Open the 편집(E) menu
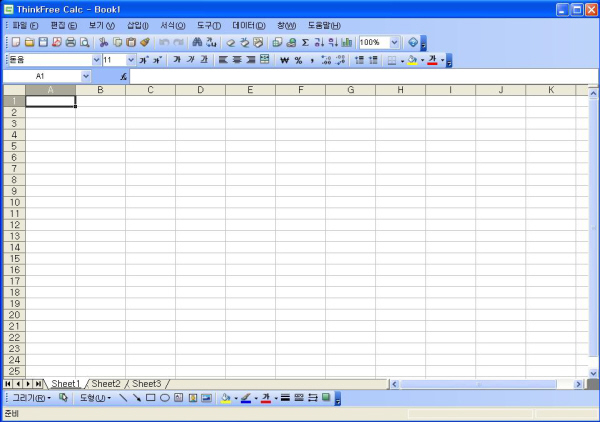Image resolution: width=600 pixels, height=422 pixels. pyautogui.click(x=64, y=26)
